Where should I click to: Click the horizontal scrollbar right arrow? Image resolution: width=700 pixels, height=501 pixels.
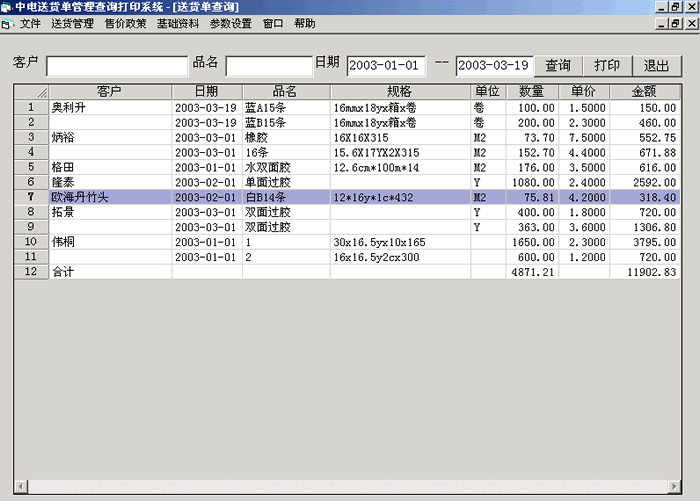pos(674,486)
